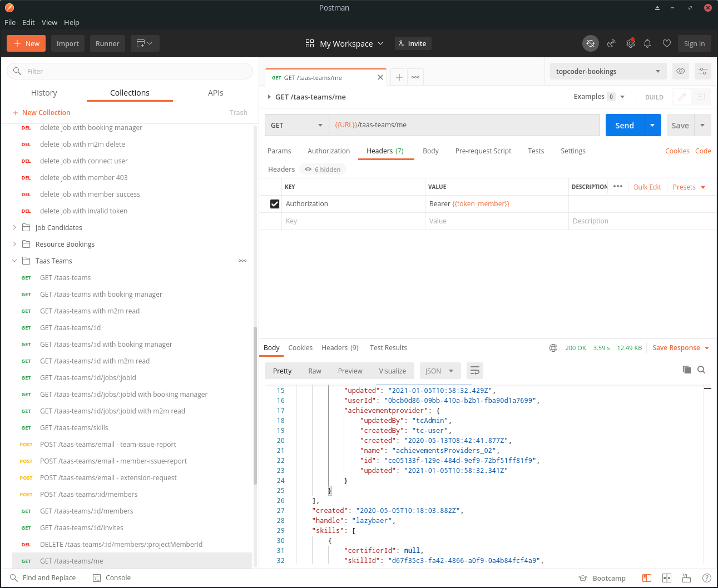718x588 pixels.
Task: Click the Runner button
Action: point(107,43)
